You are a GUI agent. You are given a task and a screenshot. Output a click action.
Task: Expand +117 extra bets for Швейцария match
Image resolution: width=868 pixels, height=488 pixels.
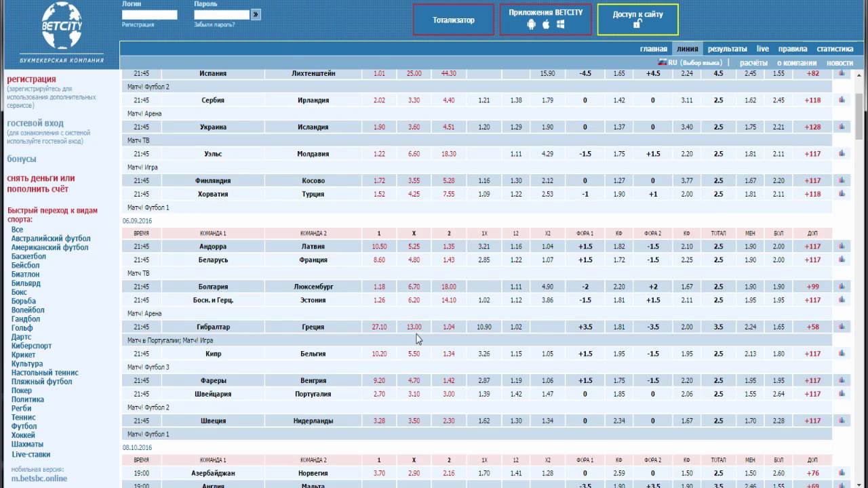[812, 394]
